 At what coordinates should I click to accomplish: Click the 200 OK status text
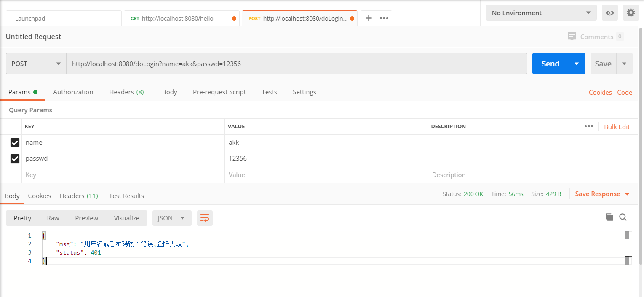click(473, 194)
